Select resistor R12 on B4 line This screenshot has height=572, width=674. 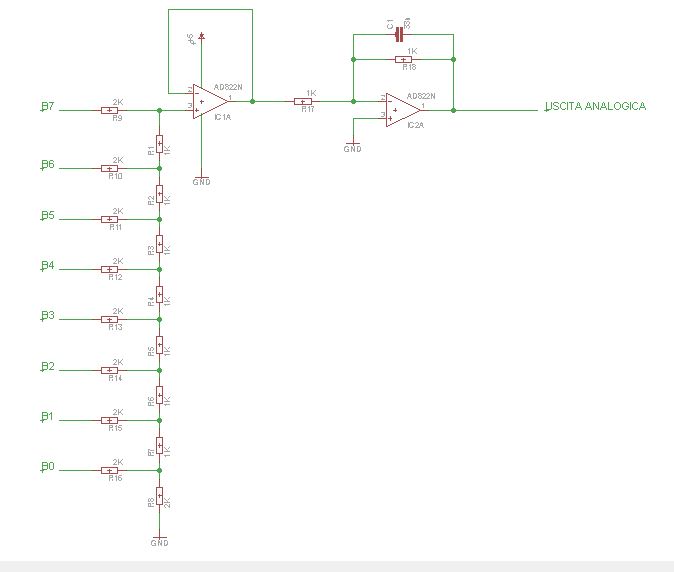click(x=110, y=269)
